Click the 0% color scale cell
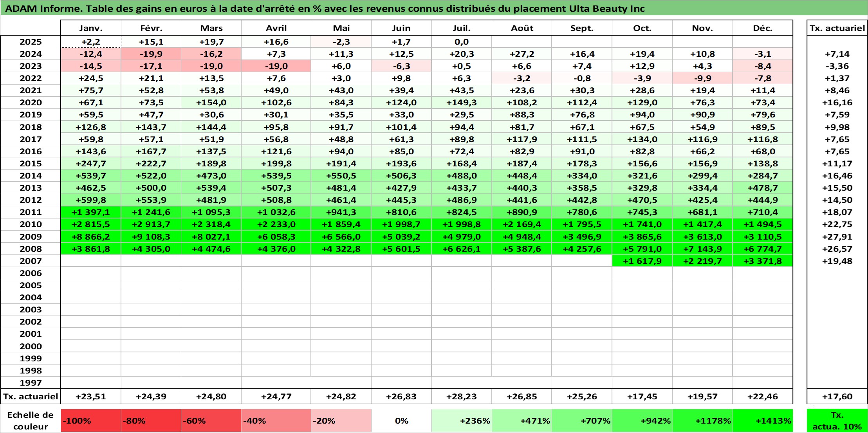Image resolution: width=868 pixels, height=433 pixels. 401,421
